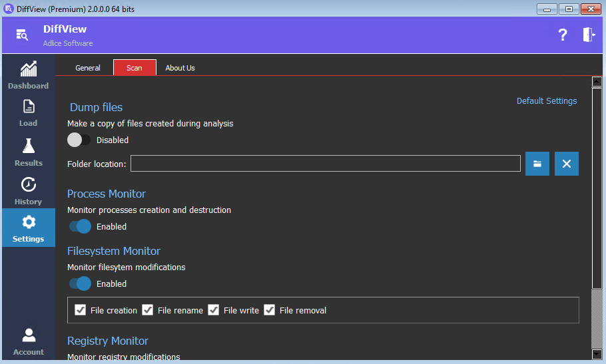Disable the Process Monitor toggle

click(x=79, y=226)
